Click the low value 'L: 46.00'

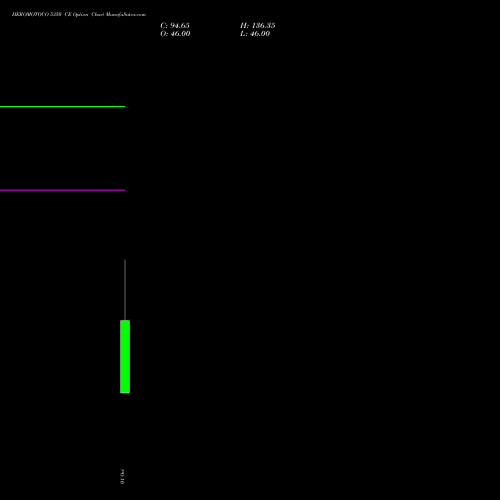pos(255,34)
